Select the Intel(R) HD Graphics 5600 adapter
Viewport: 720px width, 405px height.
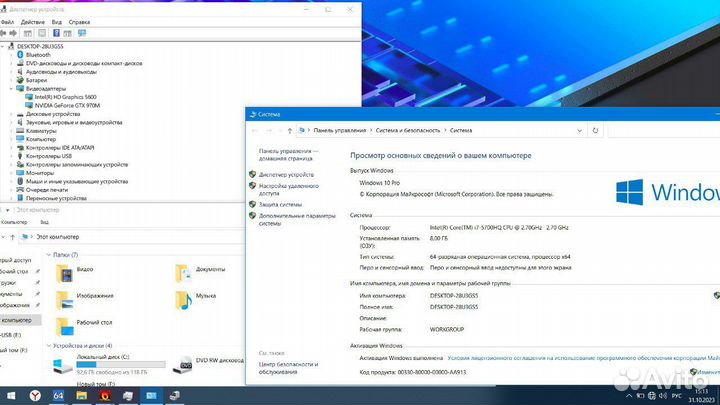click(65, 97)
